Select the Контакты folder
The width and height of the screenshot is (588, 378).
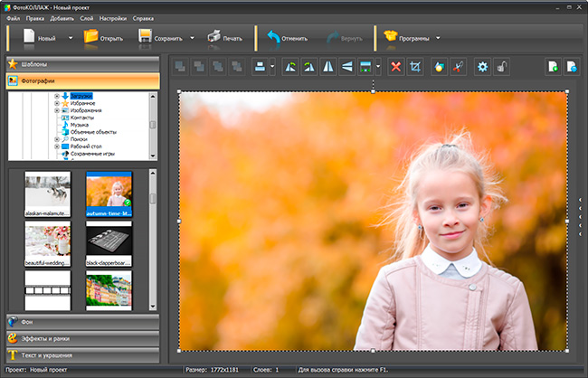pos(82,118)
